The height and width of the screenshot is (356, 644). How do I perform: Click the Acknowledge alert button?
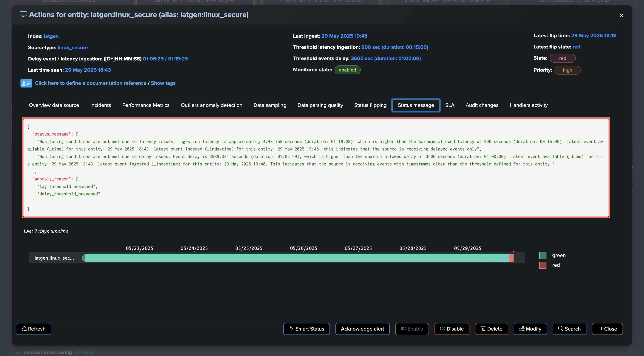(x=362, y=329)
